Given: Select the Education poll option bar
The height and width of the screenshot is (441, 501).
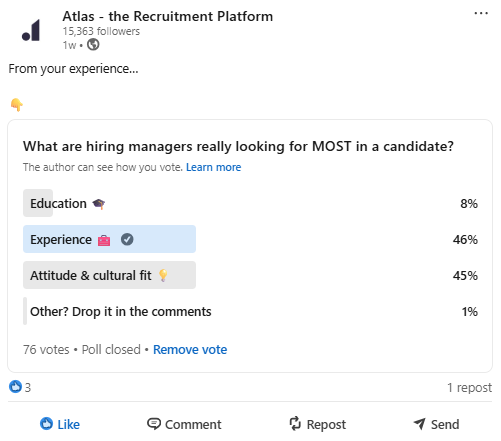Looking at the screenshot, I should (250, 203).
